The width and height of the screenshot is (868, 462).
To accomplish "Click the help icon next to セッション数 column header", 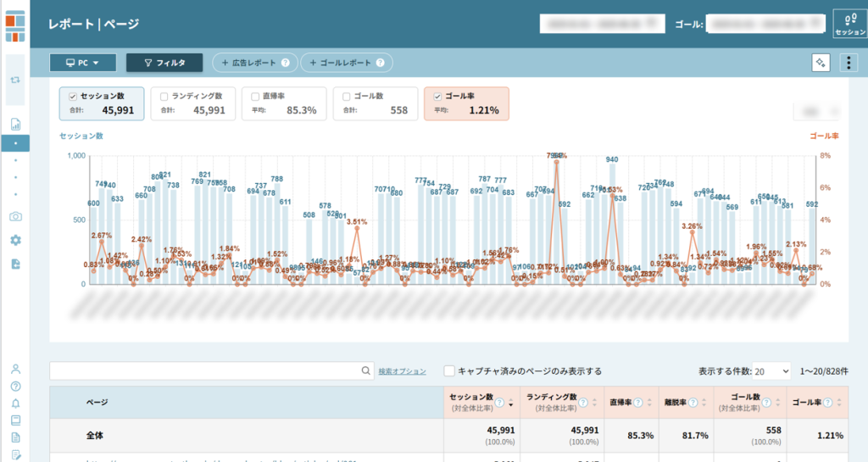I will [x=499, y=403].
